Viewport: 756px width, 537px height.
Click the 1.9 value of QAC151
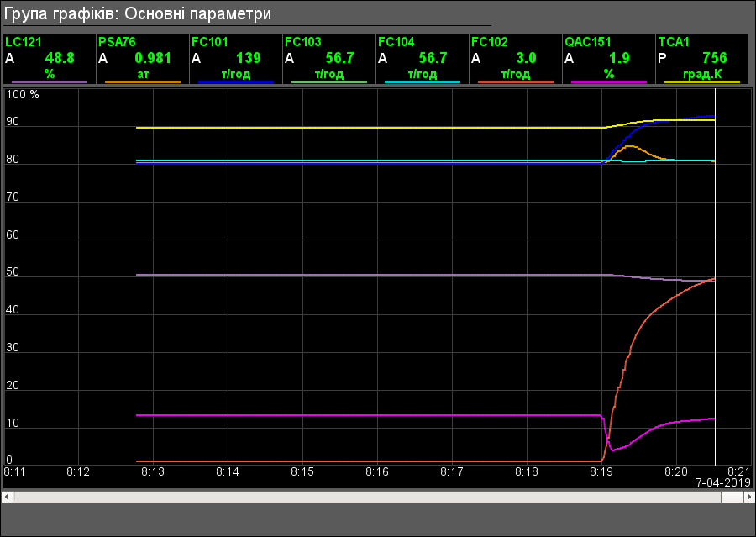pyautogui.click(x=619, y=58)
